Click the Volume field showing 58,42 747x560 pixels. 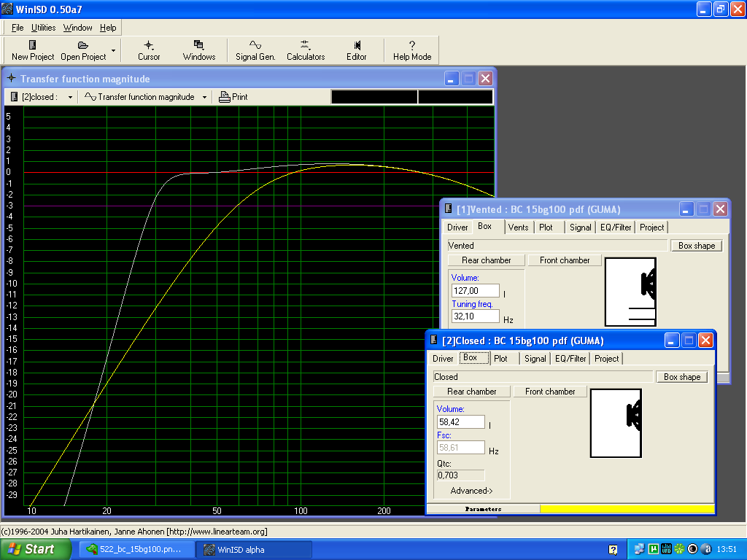(x=461, y=422)
